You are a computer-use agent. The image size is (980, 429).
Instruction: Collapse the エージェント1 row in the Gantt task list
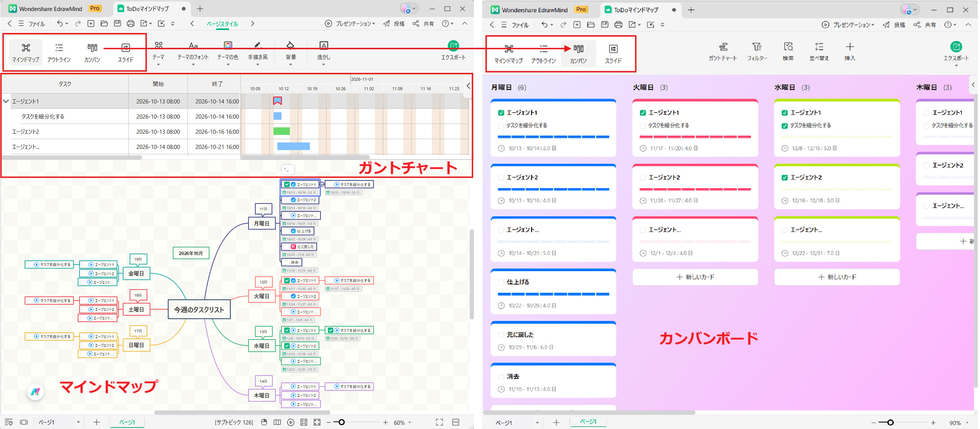pyautogui.click(x=6, y=101)
